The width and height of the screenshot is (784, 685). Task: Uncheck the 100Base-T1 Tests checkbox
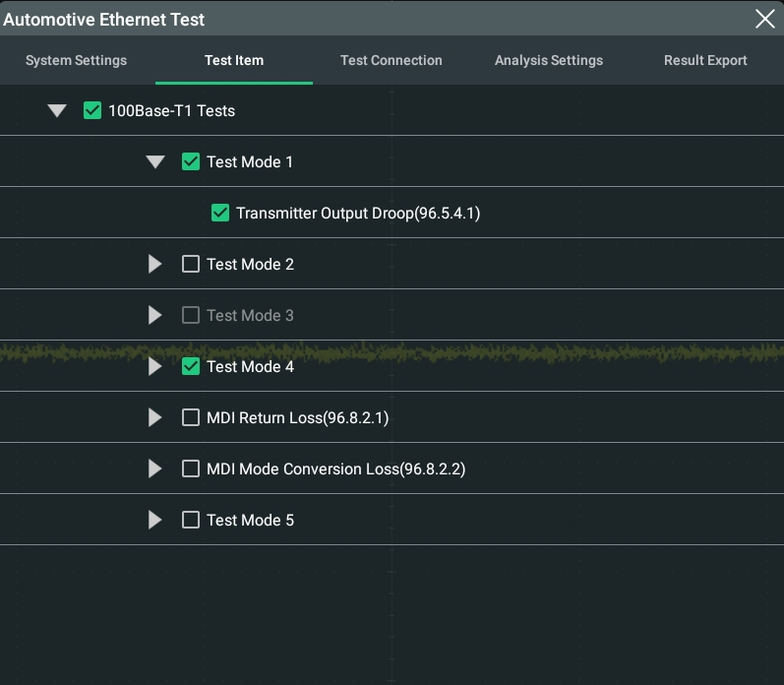92,110
